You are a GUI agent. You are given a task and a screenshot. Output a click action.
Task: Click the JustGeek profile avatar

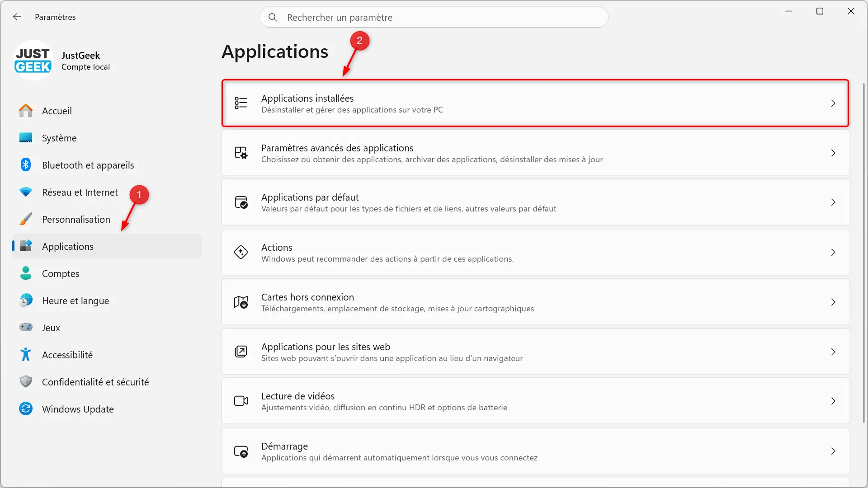click(x=33, y=61)
